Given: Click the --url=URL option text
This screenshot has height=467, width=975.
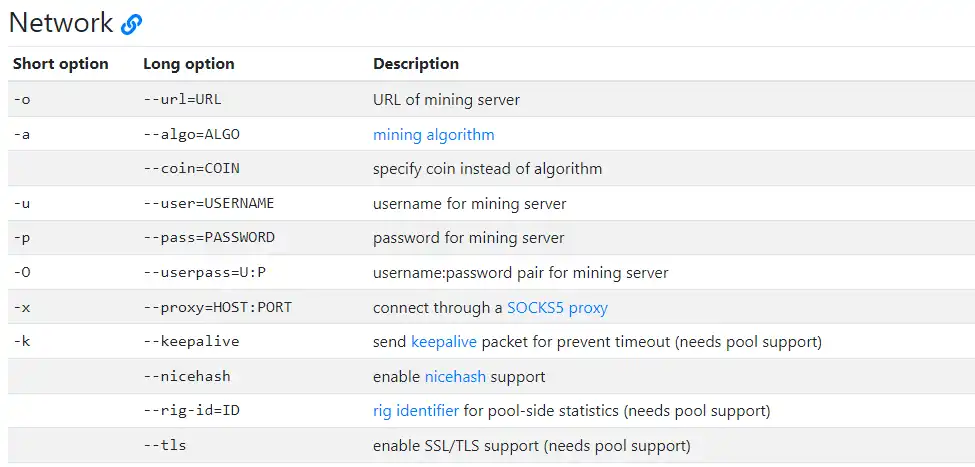Looking at the screenshot, I should click(x=181, y=100).
